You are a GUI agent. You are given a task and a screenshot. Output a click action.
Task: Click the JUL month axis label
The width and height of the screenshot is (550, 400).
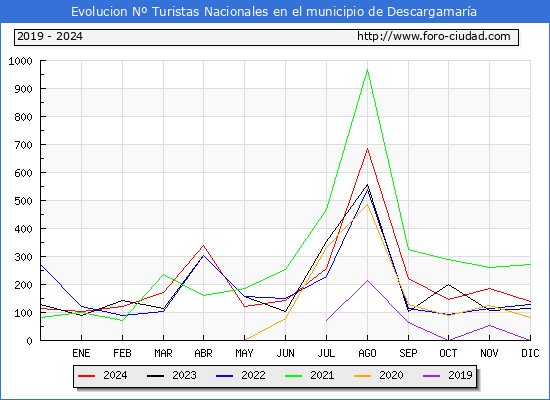pyautogui.click(x=326, y=353)
